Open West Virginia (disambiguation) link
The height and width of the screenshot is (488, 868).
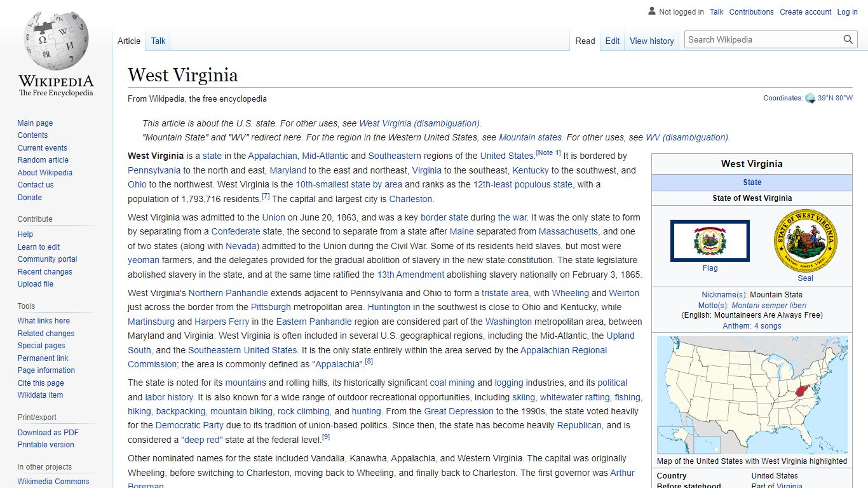[x=420, y=123]
